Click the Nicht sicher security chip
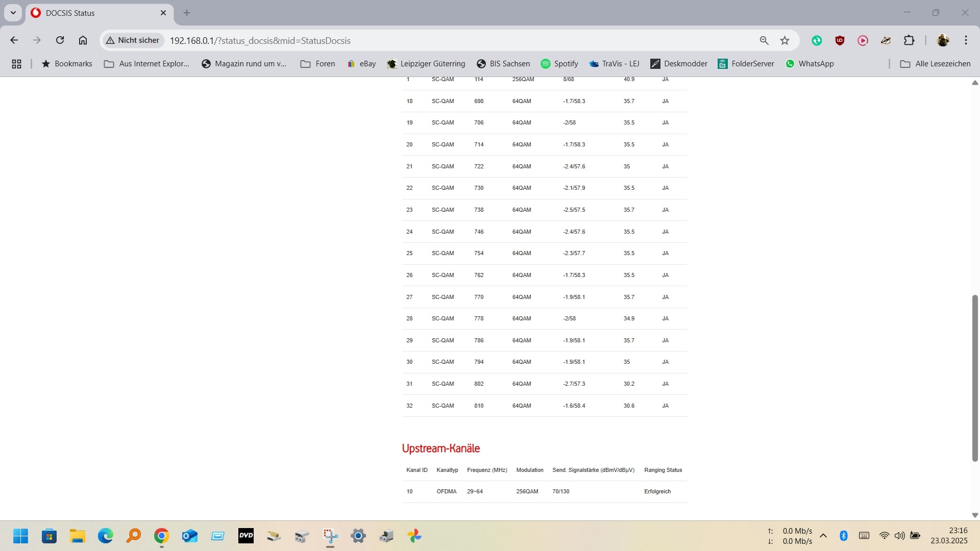 (133, 40)
